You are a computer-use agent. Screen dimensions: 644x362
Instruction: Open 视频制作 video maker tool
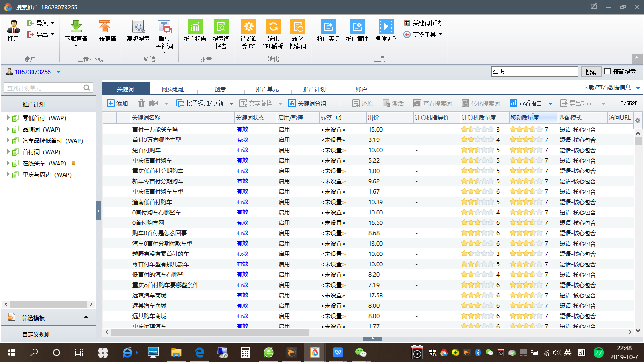click(386, 27)
